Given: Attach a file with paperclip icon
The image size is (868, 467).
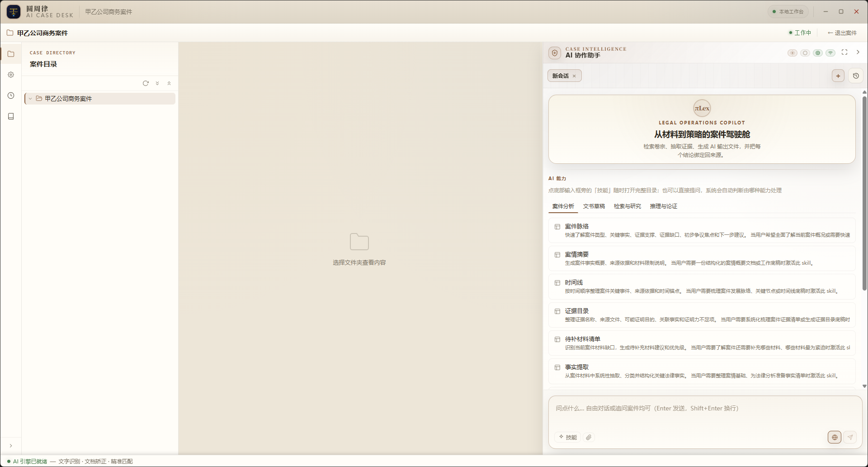Looking at the screenshot, I should pyautogui.click(x=589, y=437).
